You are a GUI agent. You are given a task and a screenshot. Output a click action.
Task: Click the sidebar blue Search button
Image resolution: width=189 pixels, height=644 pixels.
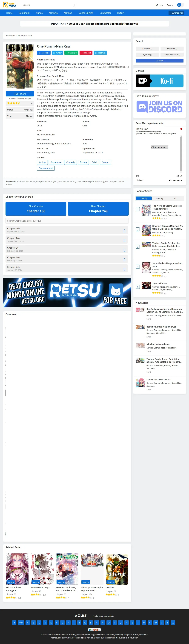click(160, 61)
